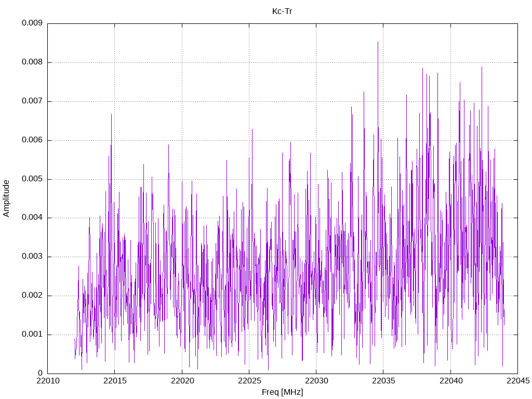The image size is (532, 399).
Task: Click the x-axis tick label 22025
Action: click(x=249, y=381)
